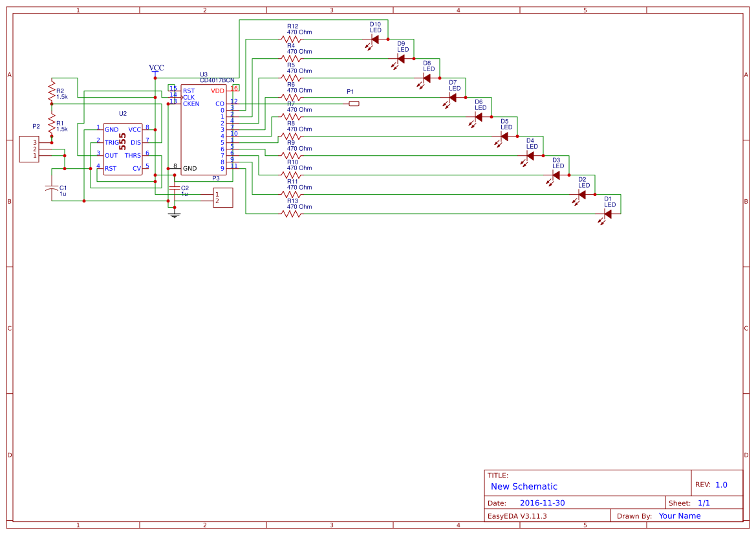Click the two-pin connector P3
The image size is (756, 535).
tap(222, 198)
